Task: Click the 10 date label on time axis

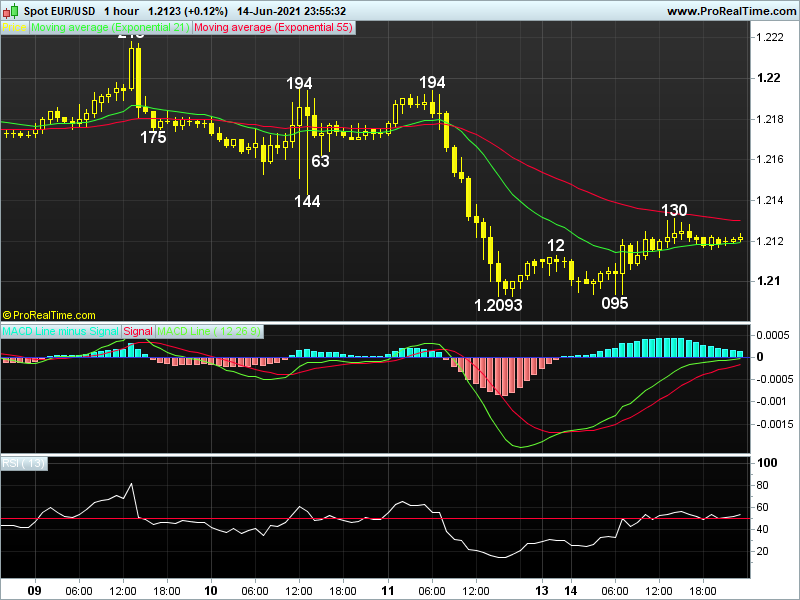Action: [x=211, y=591]
